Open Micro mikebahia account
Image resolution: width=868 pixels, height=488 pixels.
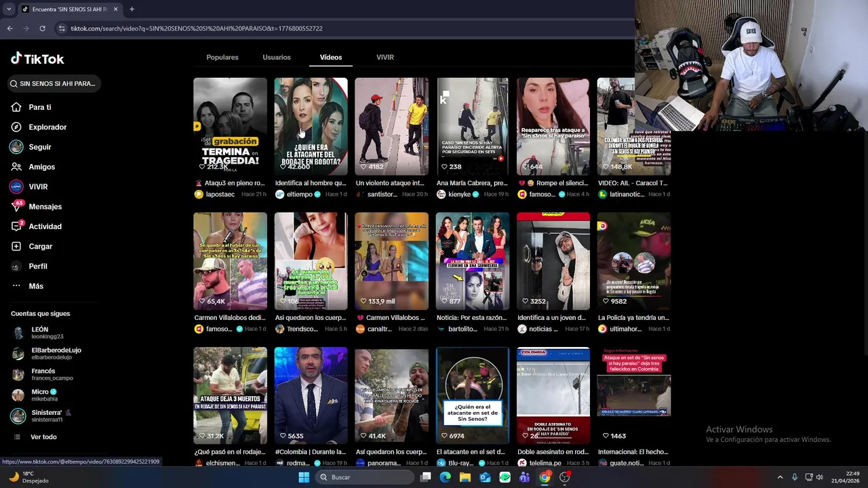tap(46, 395)
